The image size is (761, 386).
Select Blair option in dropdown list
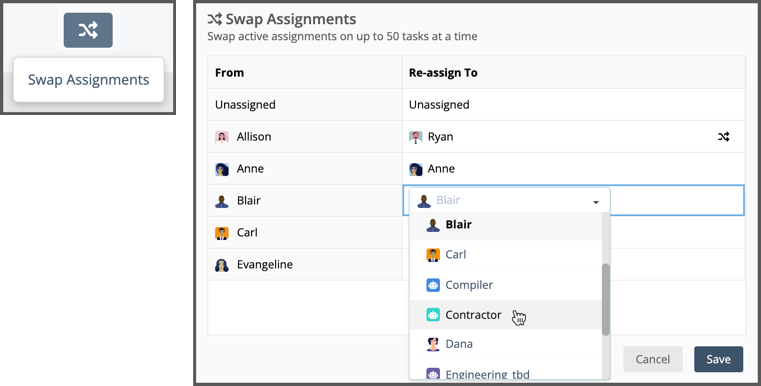506,225
